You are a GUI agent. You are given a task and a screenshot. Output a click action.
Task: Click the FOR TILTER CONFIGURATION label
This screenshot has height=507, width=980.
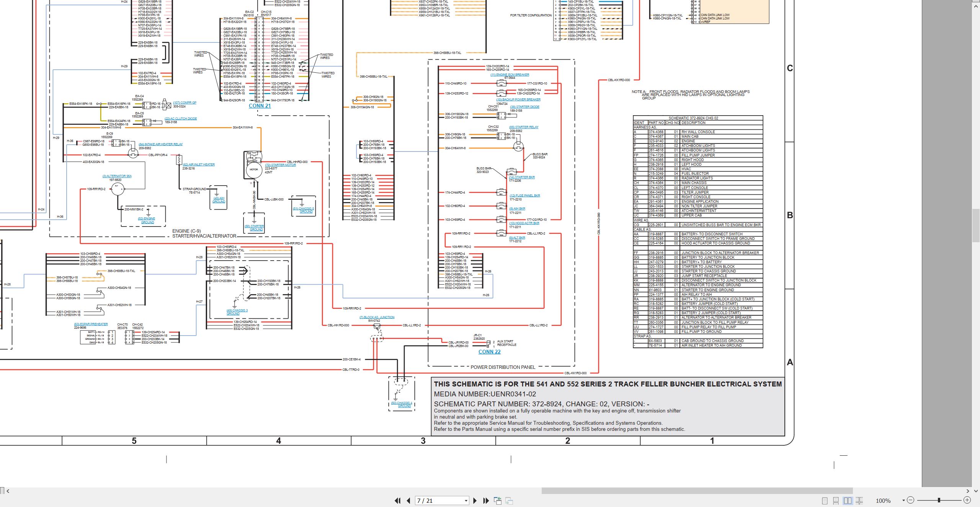[x=531, y=15]
